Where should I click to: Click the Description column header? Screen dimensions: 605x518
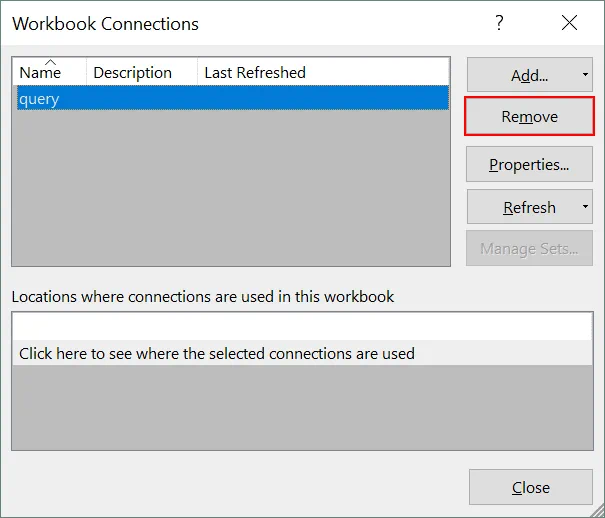(x=132, y=73)
